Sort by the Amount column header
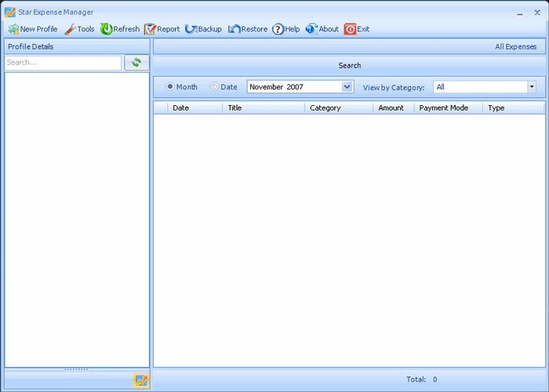Viewport: 549px width, 392px height. [394, 108]
